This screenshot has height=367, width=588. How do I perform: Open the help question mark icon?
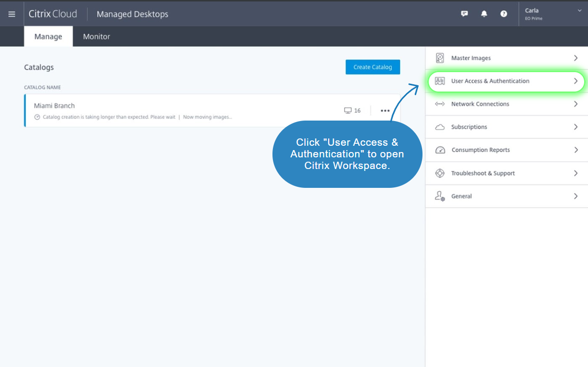point(504,14)
